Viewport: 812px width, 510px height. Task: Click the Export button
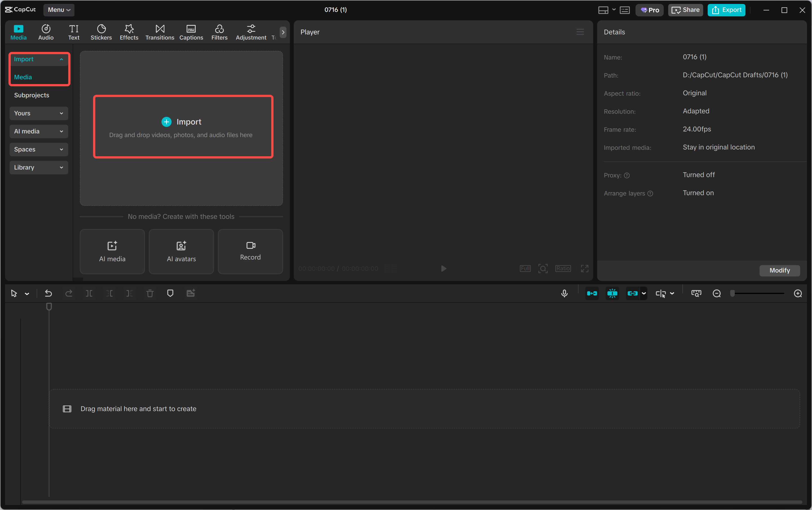tap(726, 10)
